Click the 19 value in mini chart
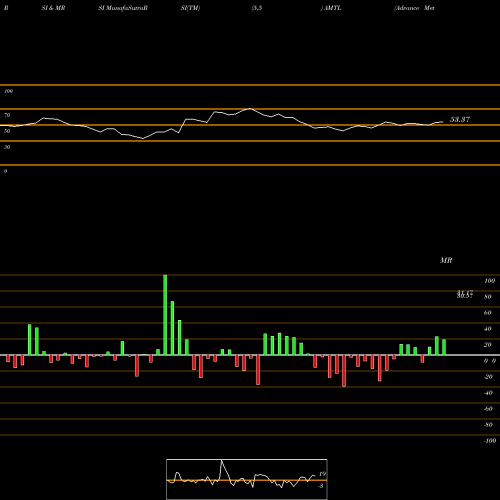Screen dimensions: 500x500 pos(322,474)
